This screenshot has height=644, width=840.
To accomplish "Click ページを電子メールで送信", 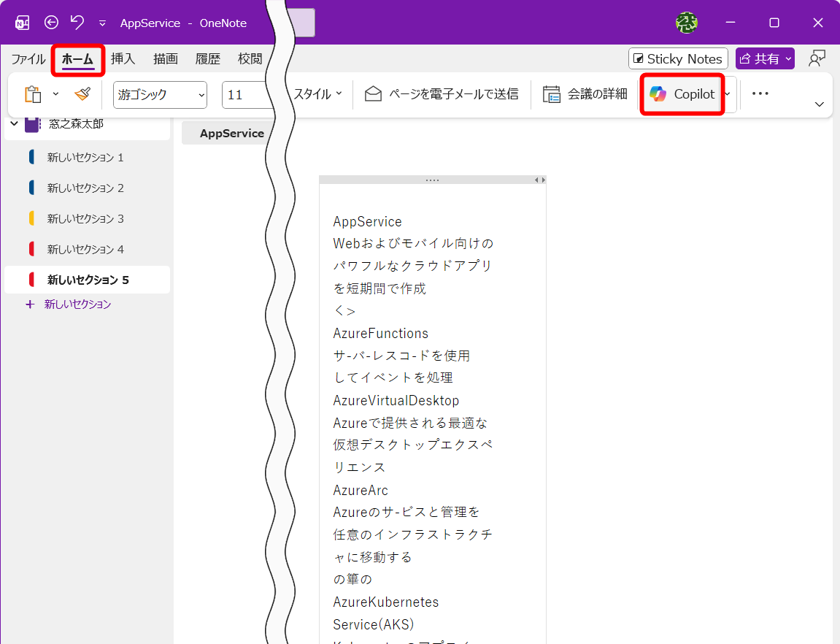I will 442,94.
